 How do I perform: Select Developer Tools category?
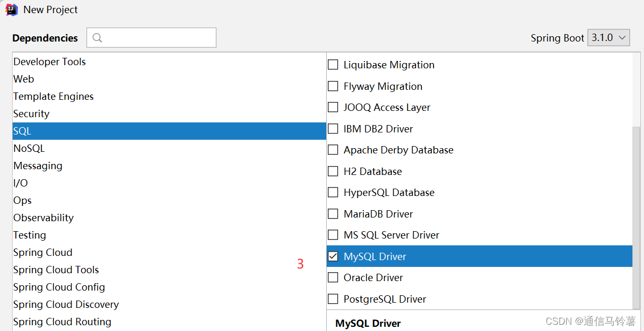coord(169,61)
